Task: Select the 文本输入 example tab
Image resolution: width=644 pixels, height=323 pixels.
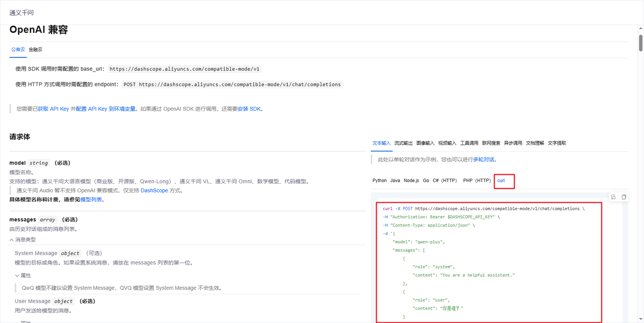Action: pyautogui.click(x=381, y=143)
